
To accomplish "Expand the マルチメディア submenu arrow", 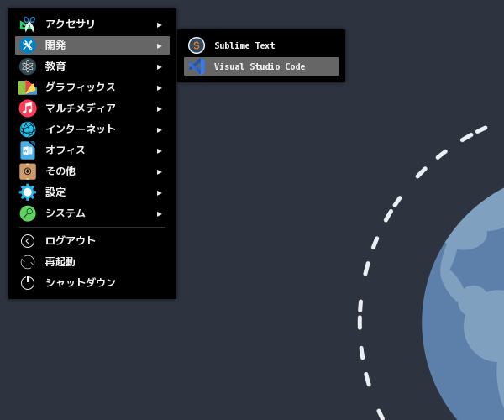I will [x=159, y=109].
